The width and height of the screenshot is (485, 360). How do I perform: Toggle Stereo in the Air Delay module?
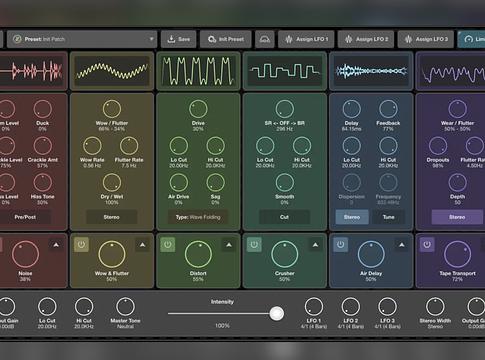[x=352, y=217]
